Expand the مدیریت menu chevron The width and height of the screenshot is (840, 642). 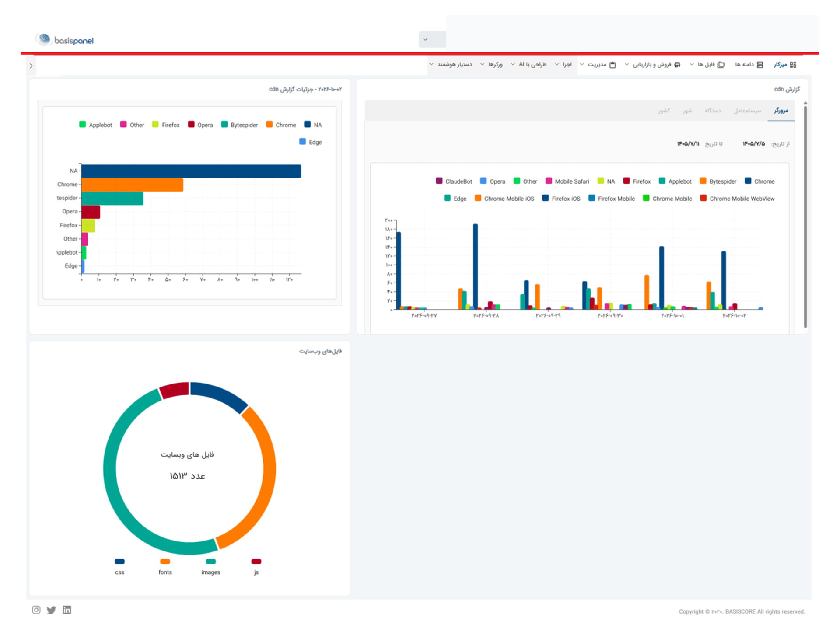[x=582, y=64]
